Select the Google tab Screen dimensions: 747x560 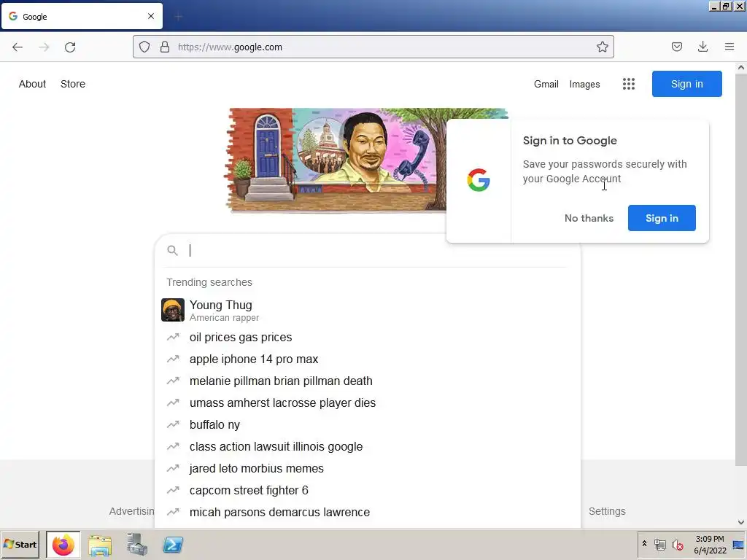coord(82,16)
